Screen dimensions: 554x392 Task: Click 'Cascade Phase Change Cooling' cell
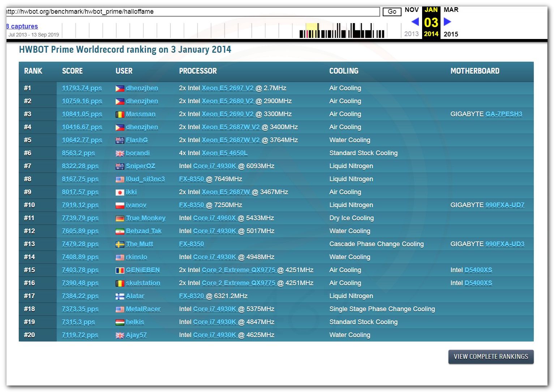[377, 244]
